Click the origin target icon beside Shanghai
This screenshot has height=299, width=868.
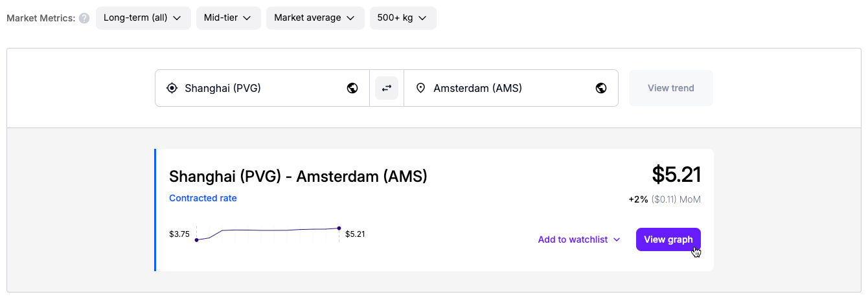click(172, 88)
